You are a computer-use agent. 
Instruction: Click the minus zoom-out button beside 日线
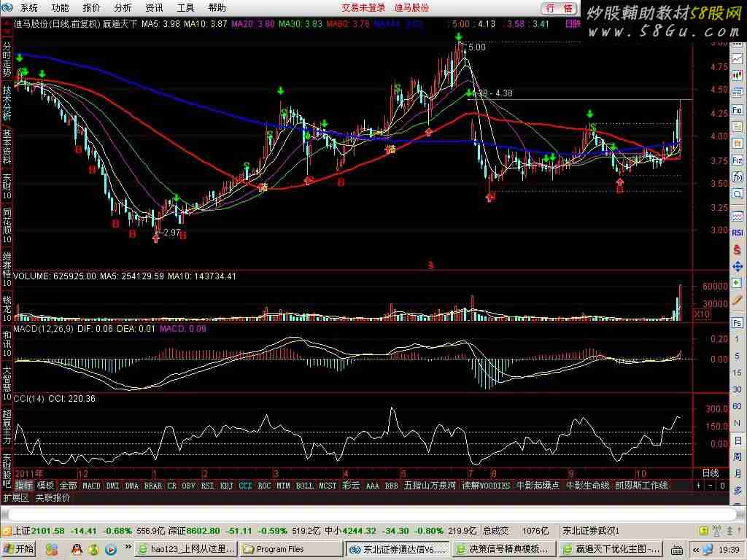(711, 486)
